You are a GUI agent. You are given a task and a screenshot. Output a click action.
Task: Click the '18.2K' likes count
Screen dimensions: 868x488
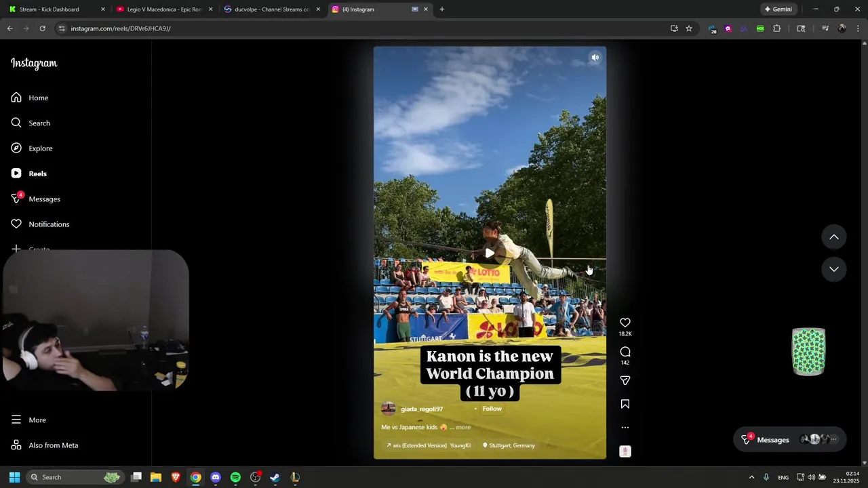(625, 334)
